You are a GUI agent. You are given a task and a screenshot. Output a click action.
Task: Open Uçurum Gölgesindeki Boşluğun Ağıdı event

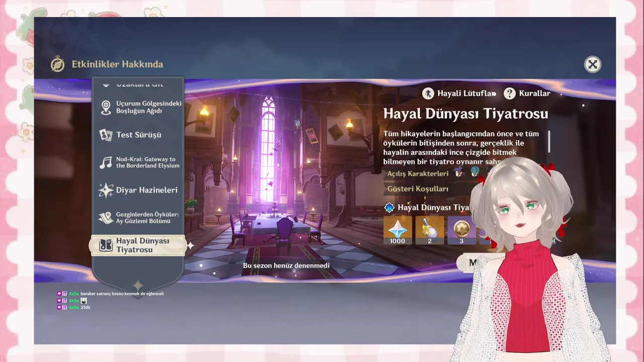tap(139, 107)
